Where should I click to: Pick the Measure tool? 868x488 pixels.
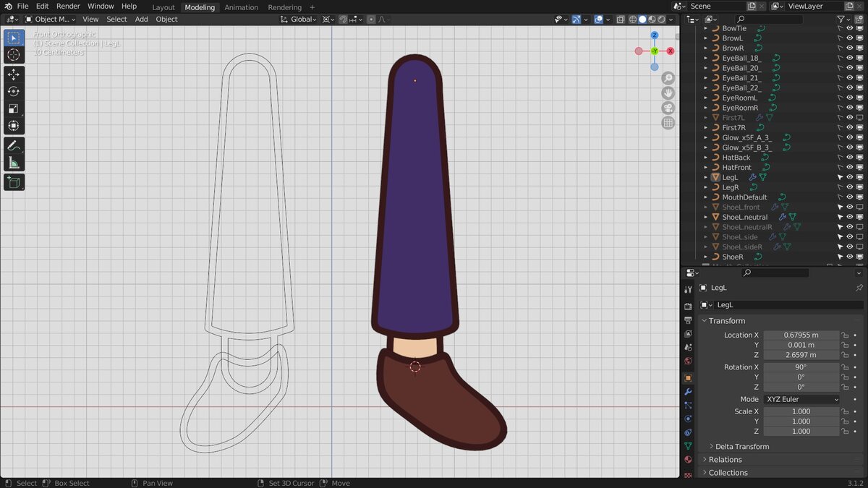[14, 163]
